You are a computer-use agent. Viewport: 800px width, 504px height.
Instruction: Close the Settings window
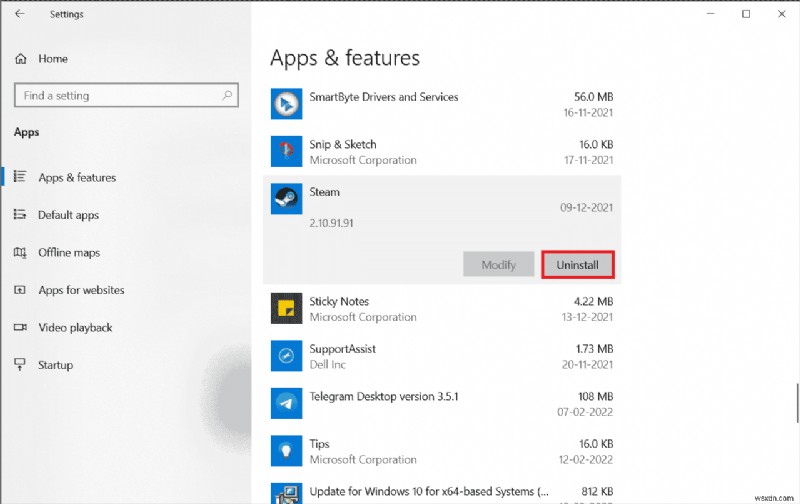(x=782, y=14)
